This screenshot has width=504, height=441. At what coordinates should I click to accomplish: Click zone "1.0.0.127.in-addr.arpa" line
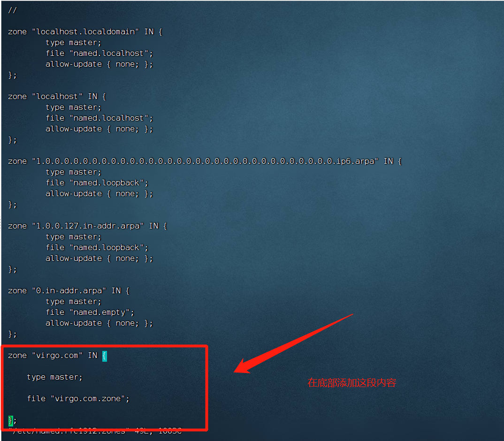coord(87,226)
